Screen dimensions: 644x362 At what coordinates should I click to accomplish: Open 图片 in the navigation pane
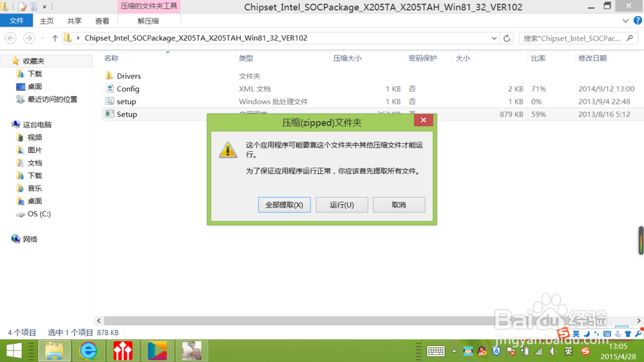(35, 150)
